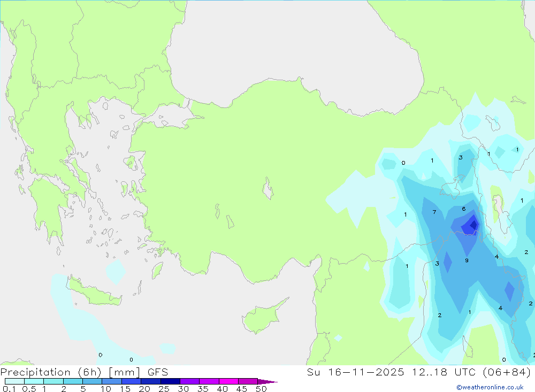
Task: Click the '45' legend label
Action: [x=242, y=389]
